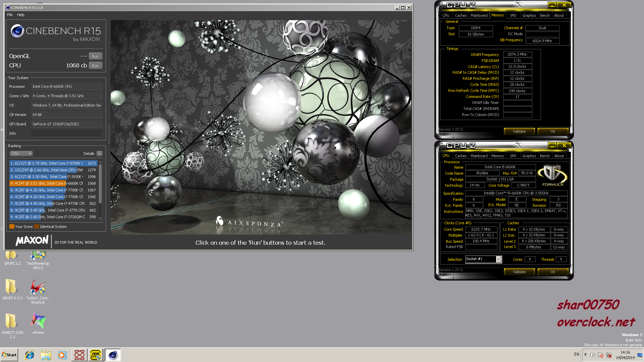Image resolution: width=644 pixels, height=362 pixels.
Task: Click the Core Speed value 6225.7 MHz
Action: click(481, 229)
